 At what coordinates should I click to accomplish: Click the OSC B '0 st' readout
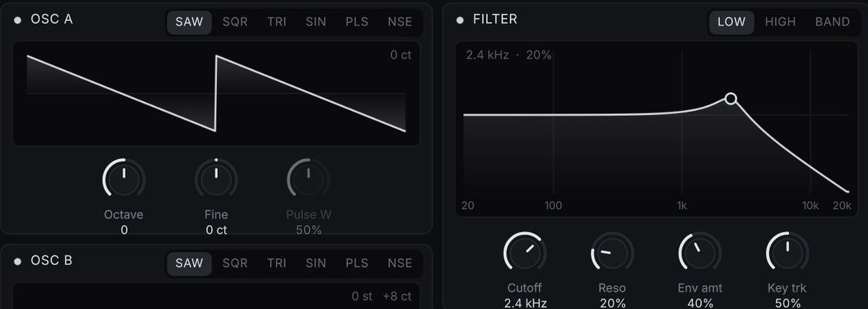362,296
